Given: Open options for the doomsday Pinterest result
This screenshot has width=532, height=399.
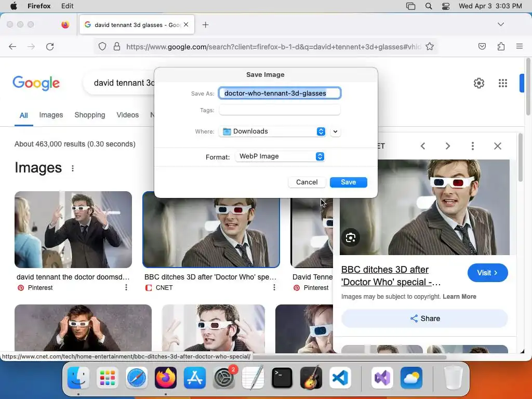Looking at the screenshot, I should [x=126, y=287].
